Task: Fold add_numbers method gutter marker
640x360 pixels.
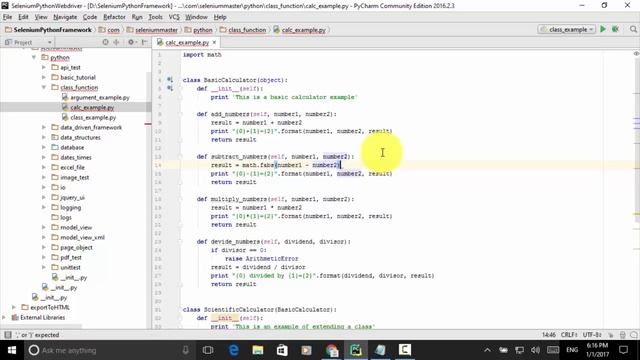Action: 180,114
